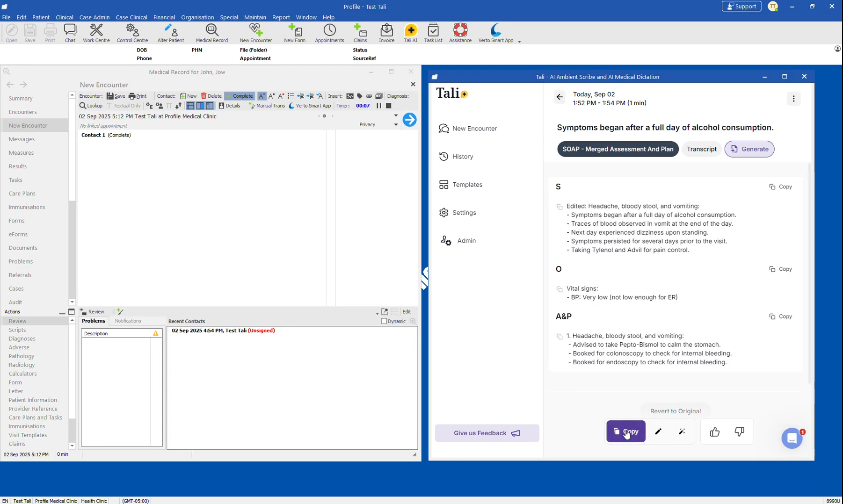Pause the encounter timer
Screen dimensions: 843x504
pos(379,106)
